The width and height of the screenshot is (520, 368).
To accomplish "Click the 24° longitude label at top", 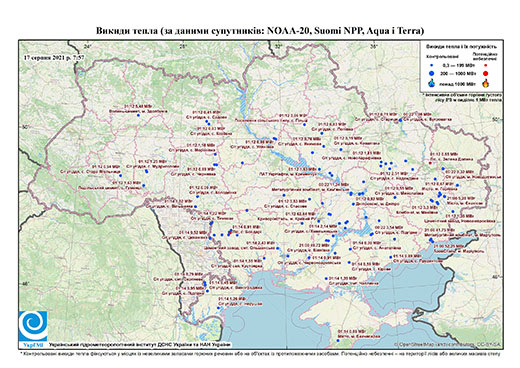I will tap(88, 46).
